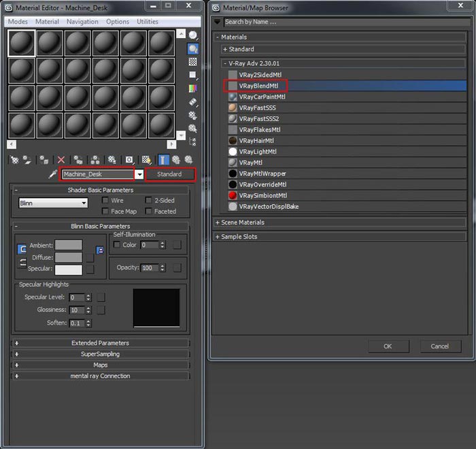The image size is (476, 449).
Task: Click OK in Material/Map Browser
Action: (x=388, y=346)
